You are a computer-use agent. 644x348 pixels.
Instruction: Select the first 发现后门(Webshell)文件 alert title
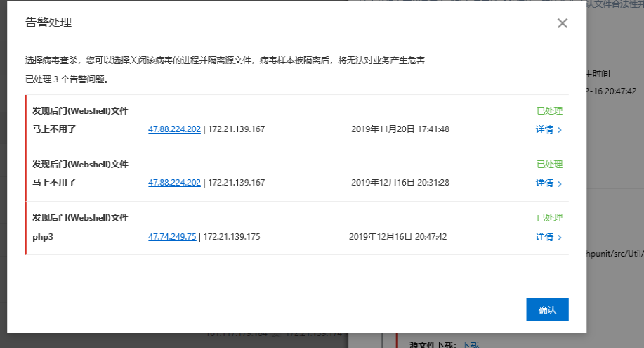coord(80,110)
